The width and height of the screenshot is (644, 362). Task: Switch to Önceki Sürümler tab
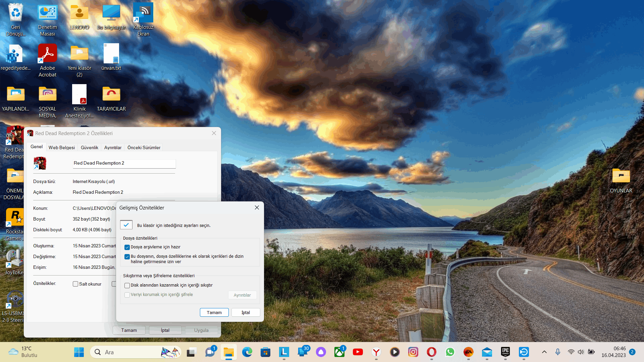pos(144,147)
